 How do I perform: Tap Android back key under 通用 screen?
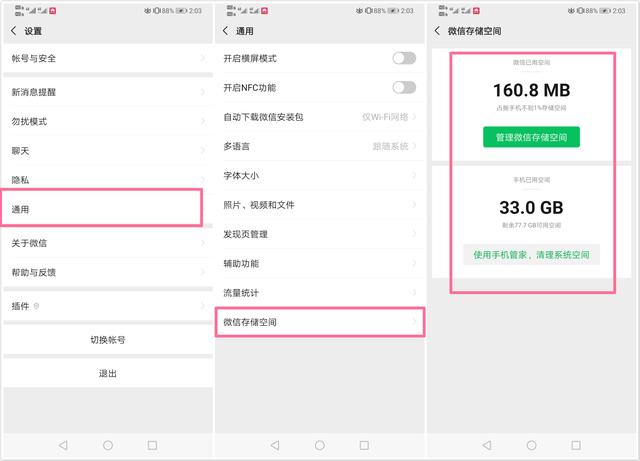[x=275, y=445]
